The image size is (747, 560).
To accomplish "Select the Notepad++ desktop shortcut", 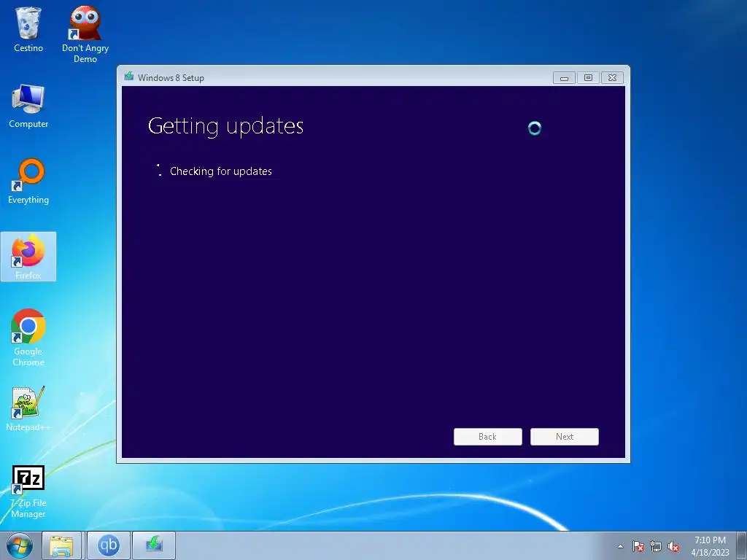I will click(x=28, y=408).
